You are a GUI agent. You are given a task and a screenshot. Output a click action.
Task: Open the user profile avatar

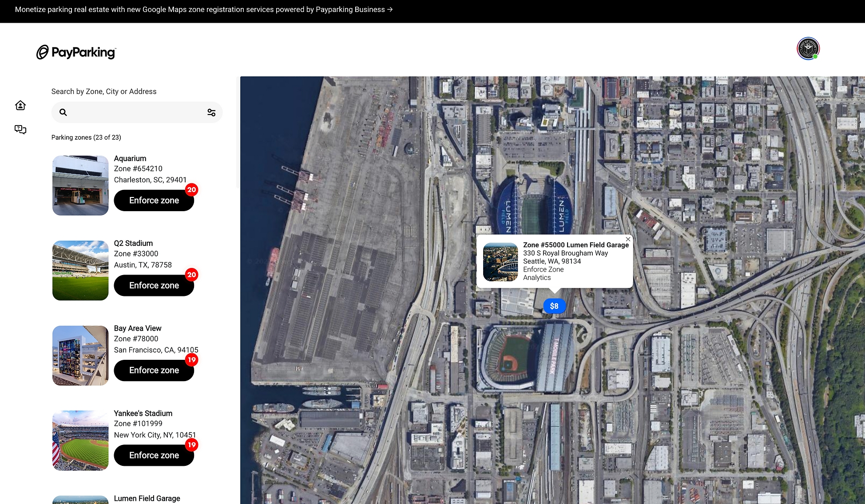pos(808,48)
